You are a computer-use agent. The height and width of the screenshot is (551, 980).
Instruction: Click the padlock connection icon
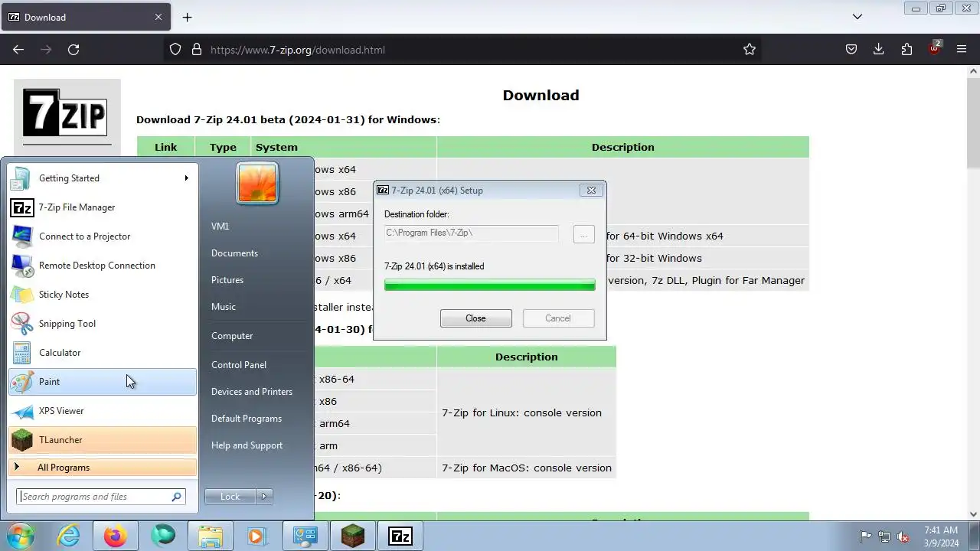tap(197, 50)
